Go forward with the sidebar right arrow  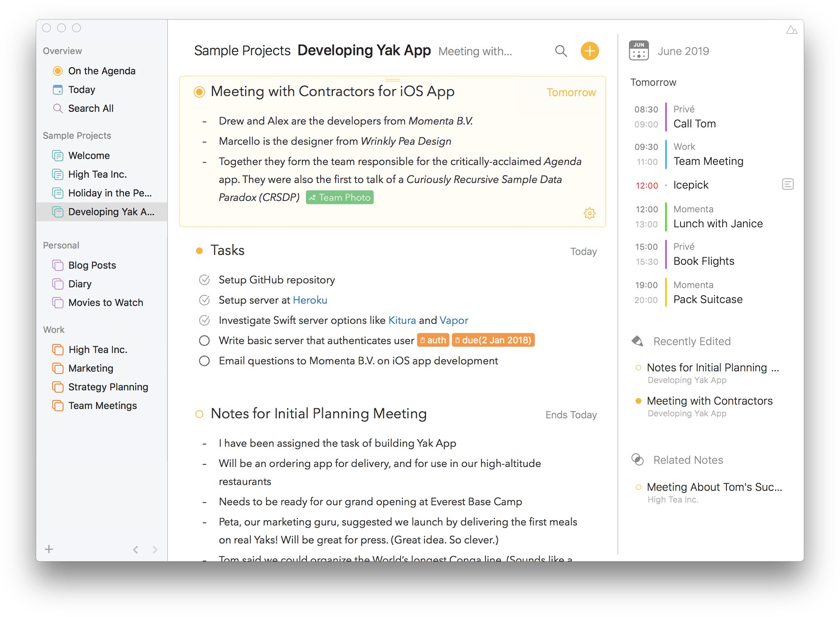pos(155,550)
